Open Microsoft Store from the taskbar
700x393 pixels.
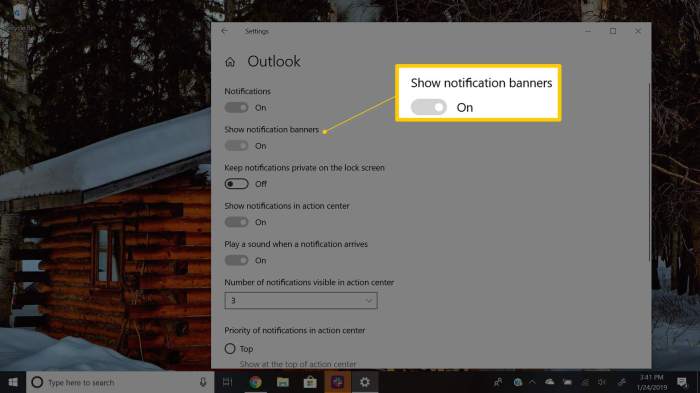[x=310, y=382]
